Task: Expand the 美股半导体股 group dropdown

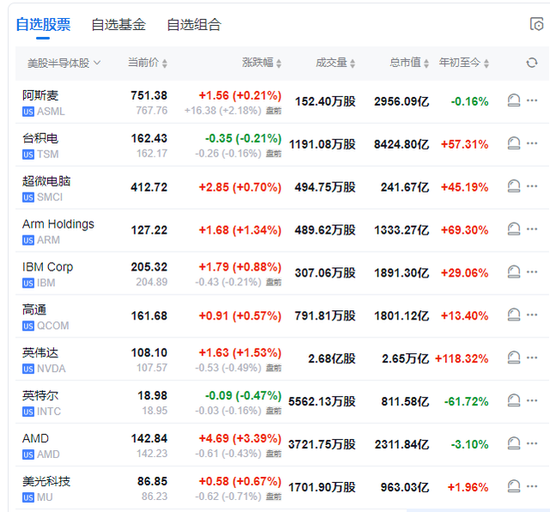Action: 64,63
